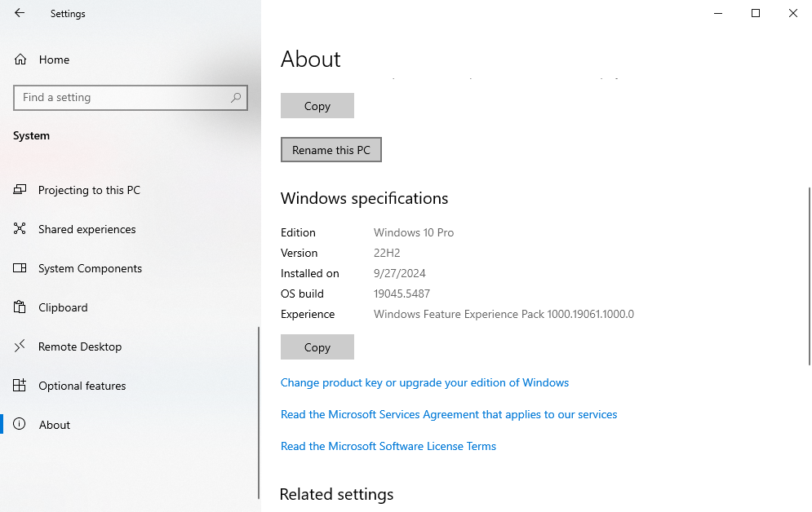Click the main page vertical scrollbar

(x=810, y=276)
